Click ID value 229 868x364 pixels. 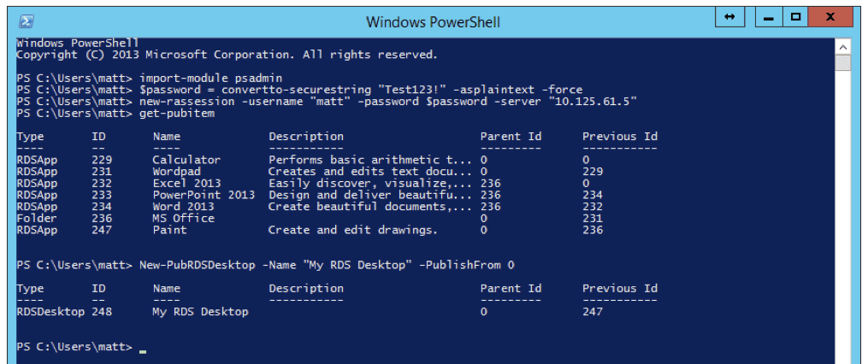tap(102, 160)
